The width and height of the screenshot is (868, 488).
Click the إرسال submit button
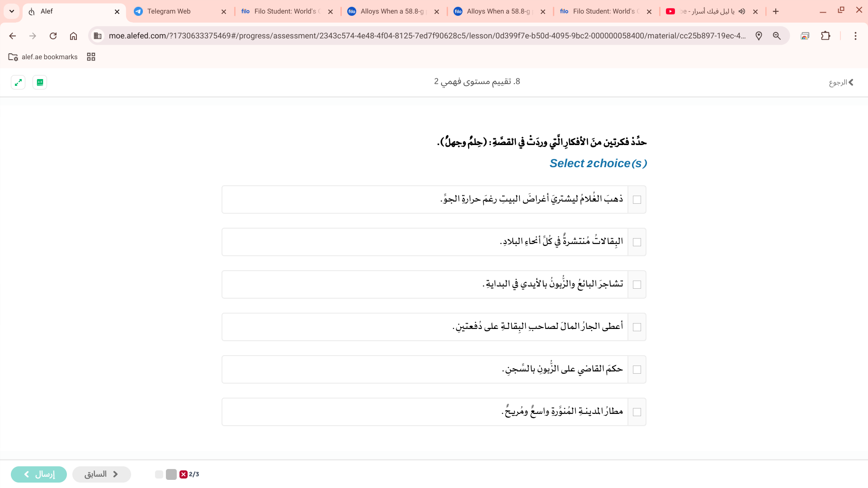(x=39, y=474)
